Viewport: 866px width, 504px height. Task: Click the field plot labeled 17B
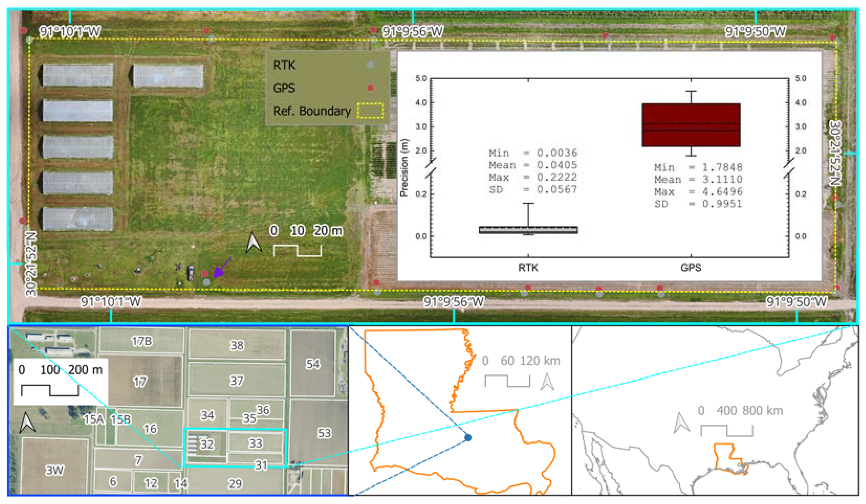click(141, 341)
